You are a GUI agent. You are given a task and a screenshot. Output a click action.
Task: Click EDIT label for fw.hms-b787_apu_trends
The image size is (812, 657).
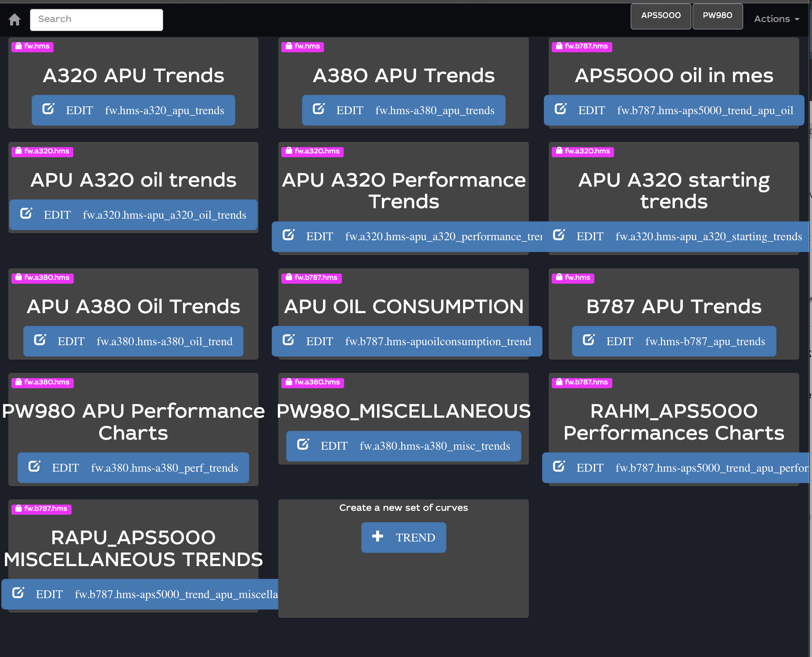620,341
